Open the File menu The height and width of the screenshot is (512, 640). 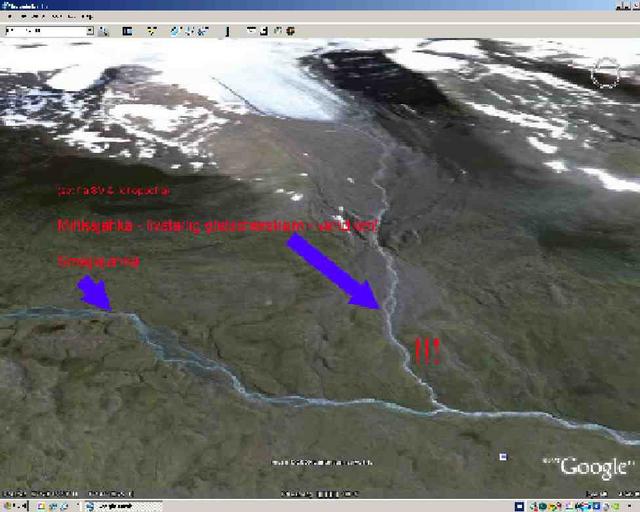pos(8,16)
